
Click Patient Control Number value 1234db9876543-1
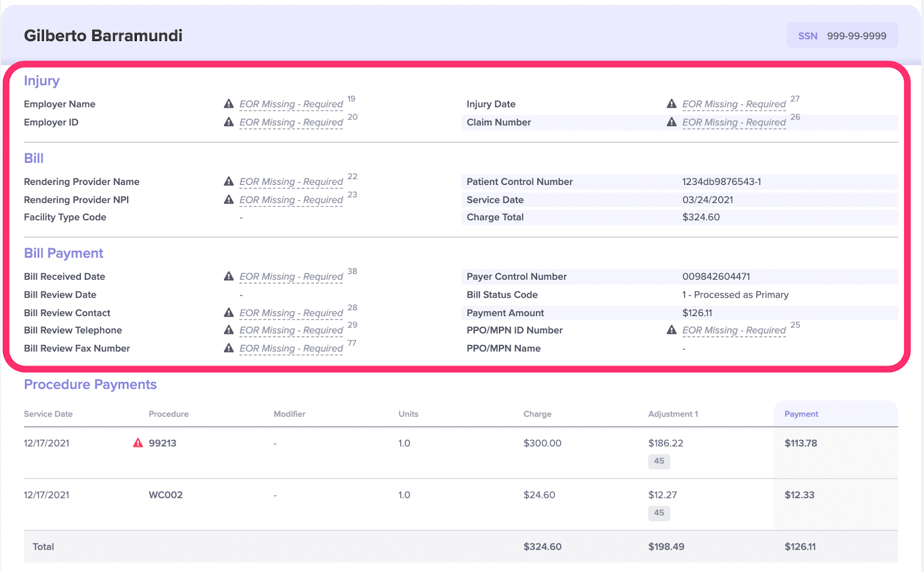[x=721, y=182]
